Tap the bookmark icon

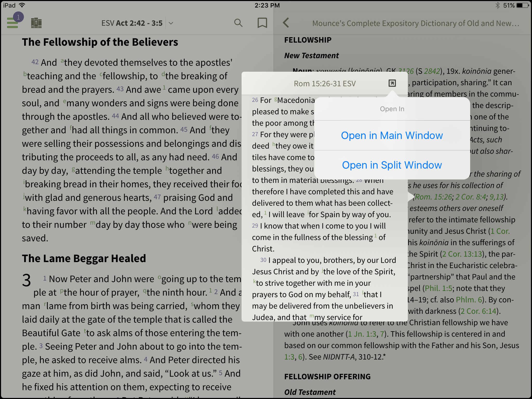(x=262, y=23)
